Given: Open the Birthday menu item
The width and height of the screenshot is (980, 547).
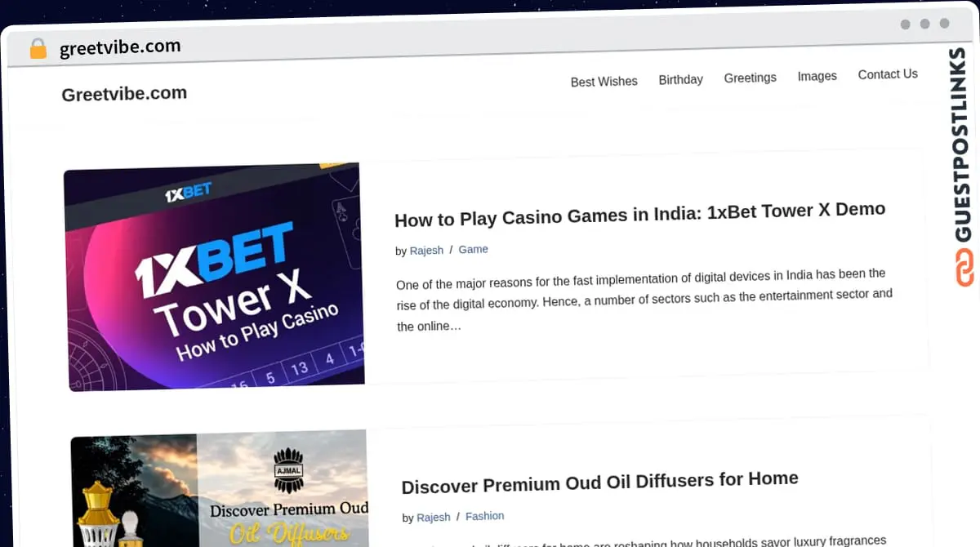Looking at the screenshot, I should click(680, 79).
